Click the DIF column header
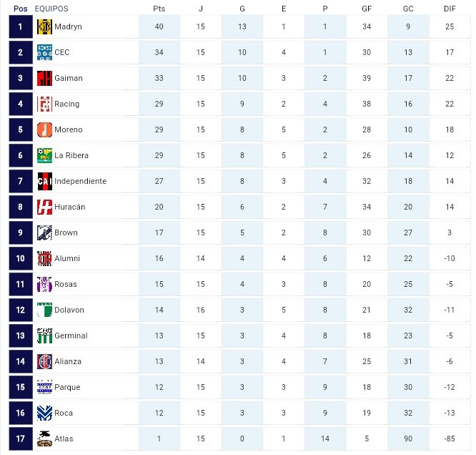 point(450,9)
